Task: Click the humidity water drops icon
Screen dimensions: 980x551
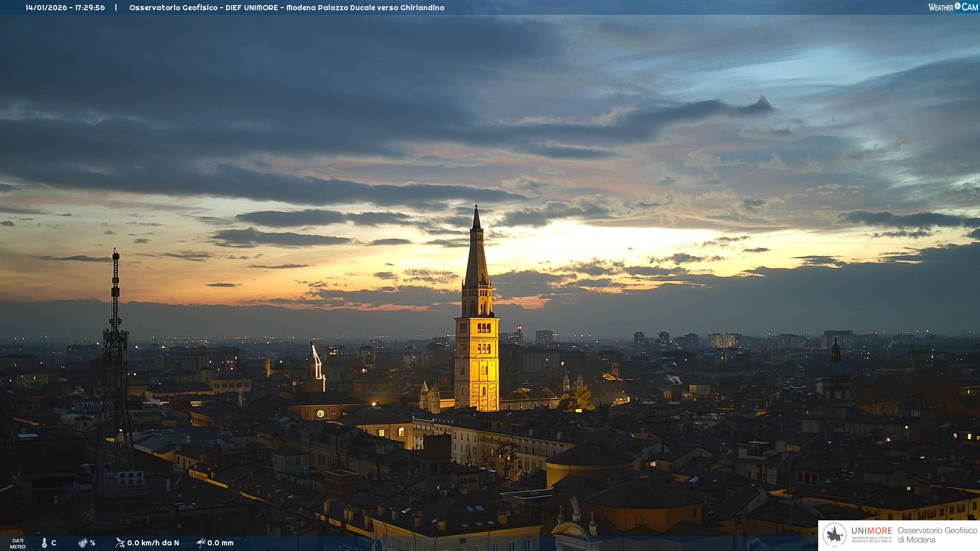Action: [82, 543]
